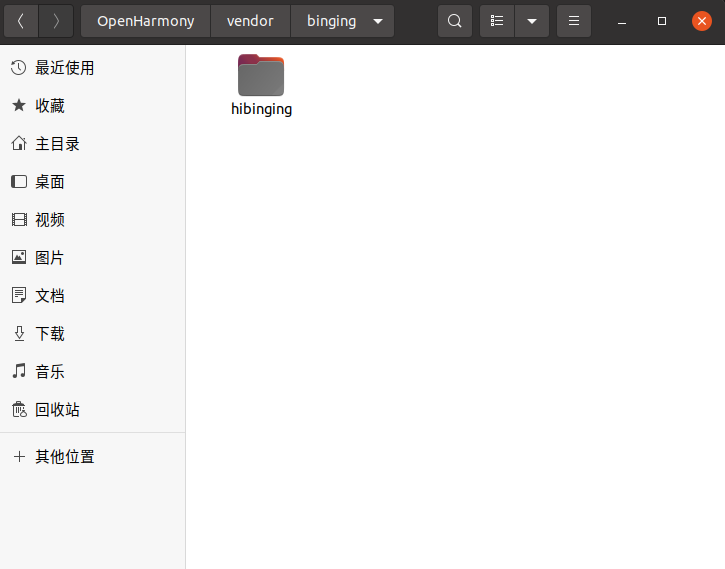The height and width of the screenshot is (569, 725).
Task: Go to the vendor path segment
Action: pos(250,21)
